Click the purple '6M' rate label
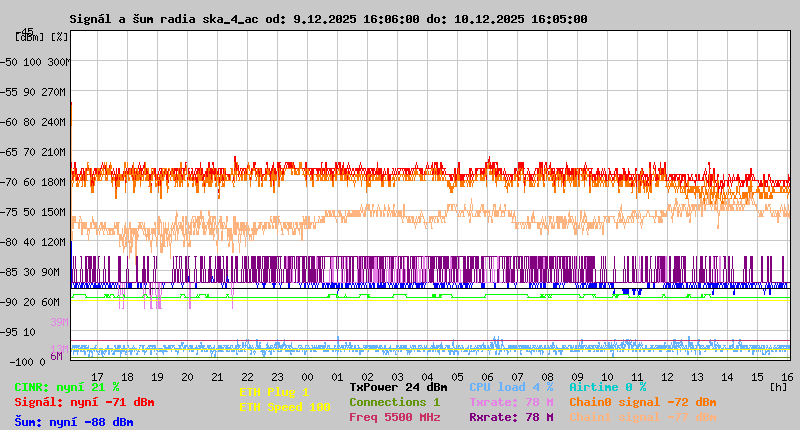The image size is (800, 430). tap(56, 356)
